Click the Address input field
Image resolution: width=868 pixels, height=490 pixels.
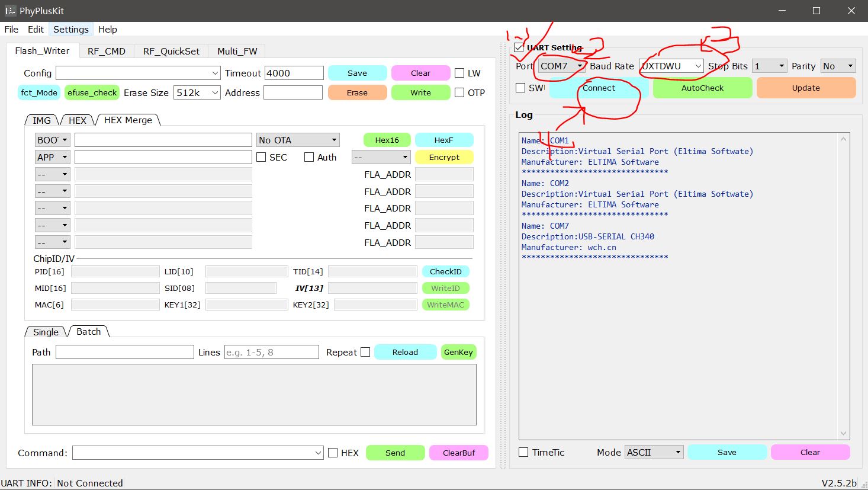pos(293,92)
